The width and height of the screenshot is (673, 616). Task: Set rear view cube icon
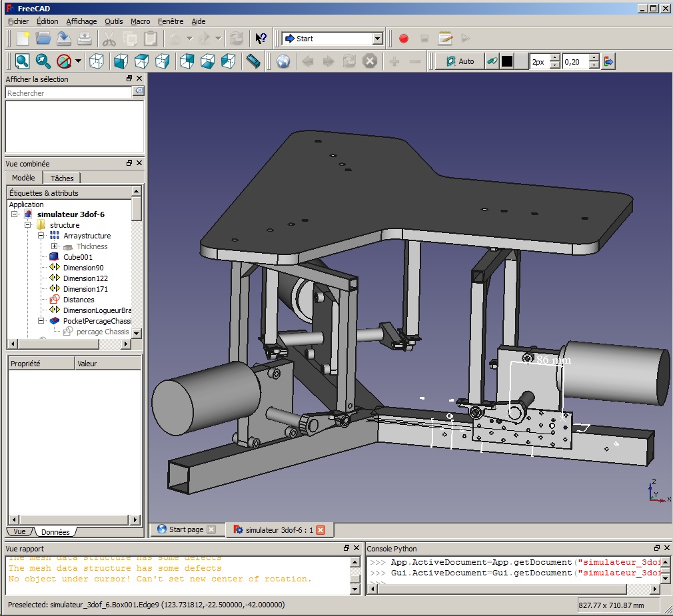(x=187, y=61)
